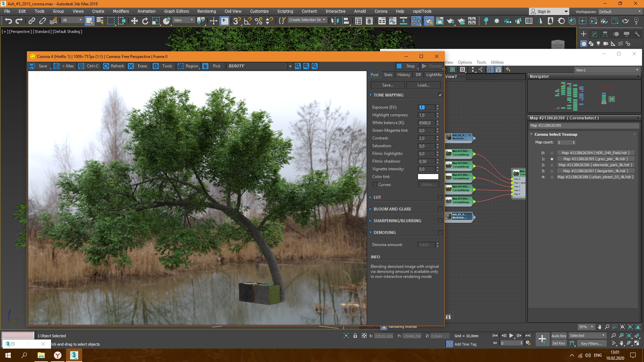This screenshot has width=644, height=362.
Task: Click Go to Start playback icon
Action: point(495,336)
